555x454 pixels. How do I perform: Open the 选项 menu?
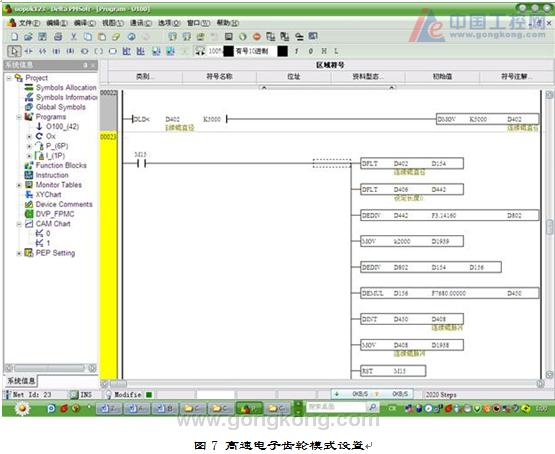pyautogui.click(x=169, y=23)
